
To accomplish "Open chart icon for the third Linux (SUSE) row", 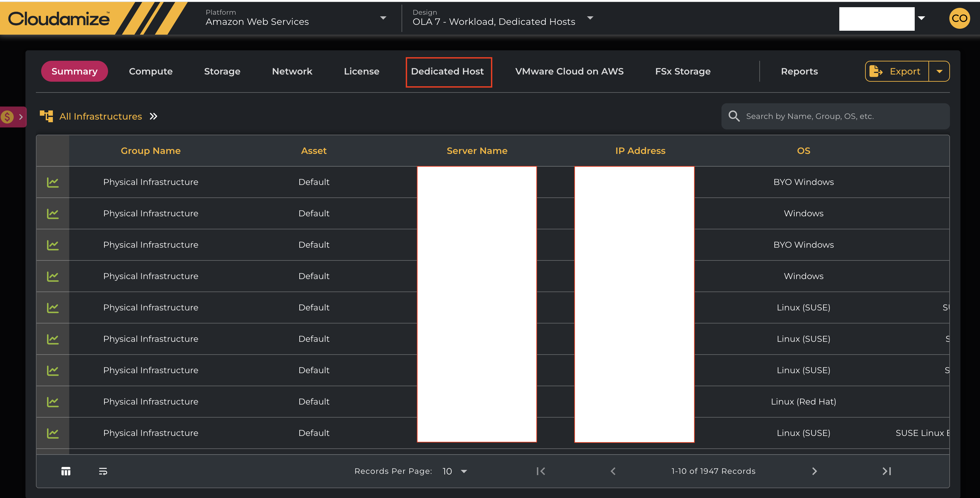I will tap(53, 370).
